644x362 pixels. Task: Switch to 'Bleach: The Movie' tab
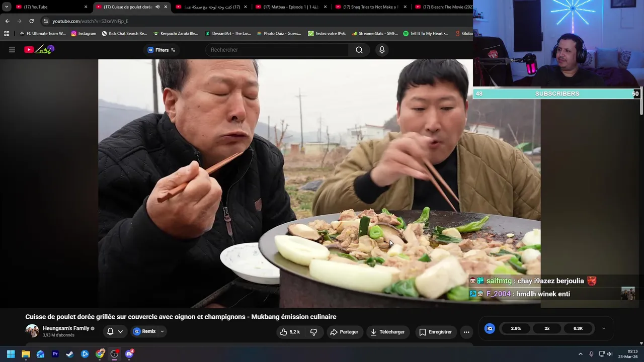click(x=443, y=7)
